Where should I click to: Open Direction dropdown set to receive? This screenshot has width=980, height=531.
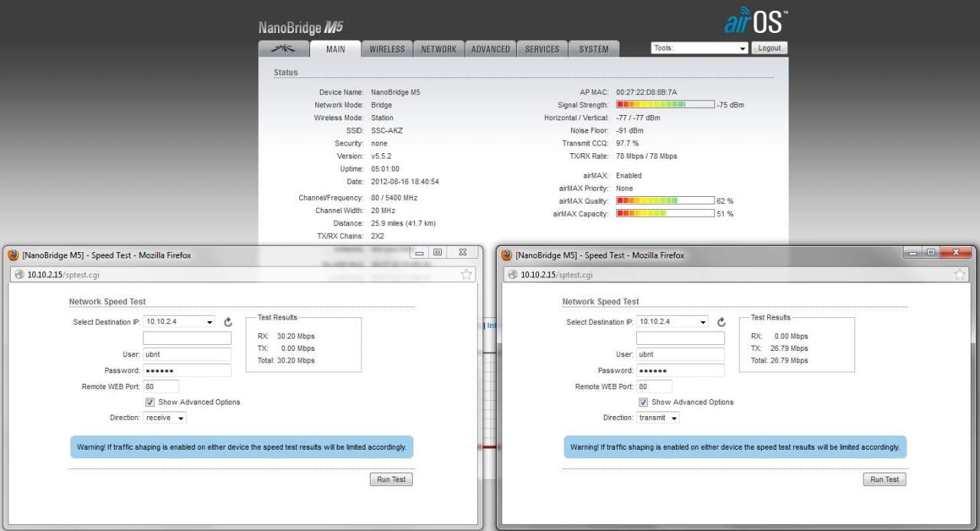(165, 418)
